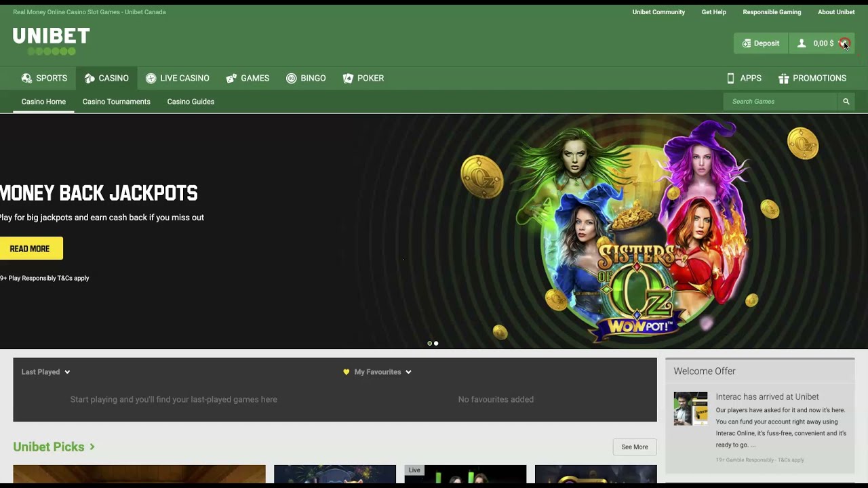Click the Casino chips icon
Screen dimensions: 868x488
pos(90,79)
